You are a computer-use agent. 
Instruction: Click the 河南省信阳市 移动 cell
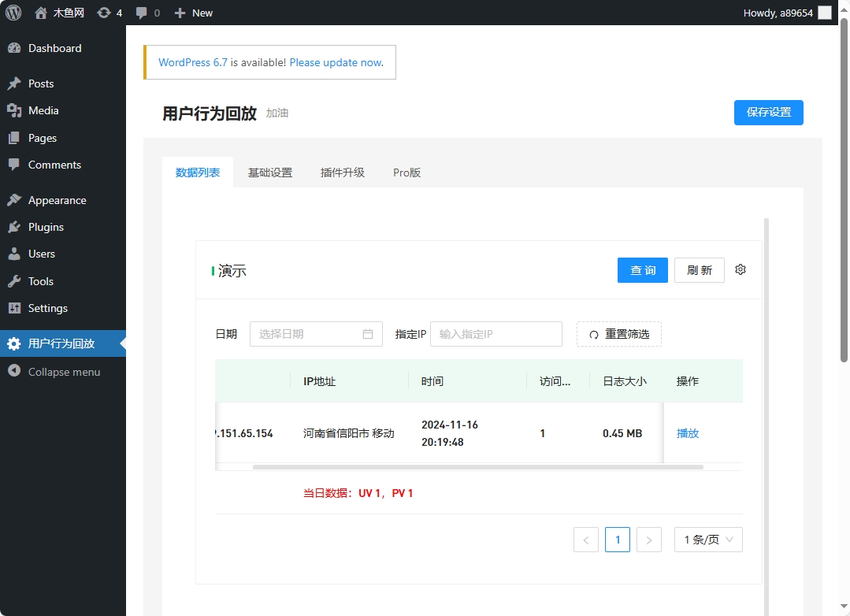[x=348, y=433]
